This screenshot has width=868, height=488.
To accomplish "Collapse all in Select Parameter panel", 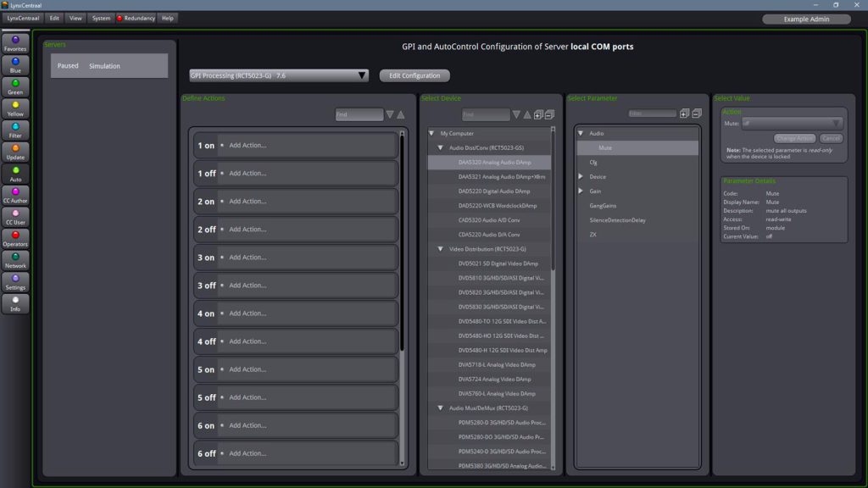I will (x=697, y=114).
